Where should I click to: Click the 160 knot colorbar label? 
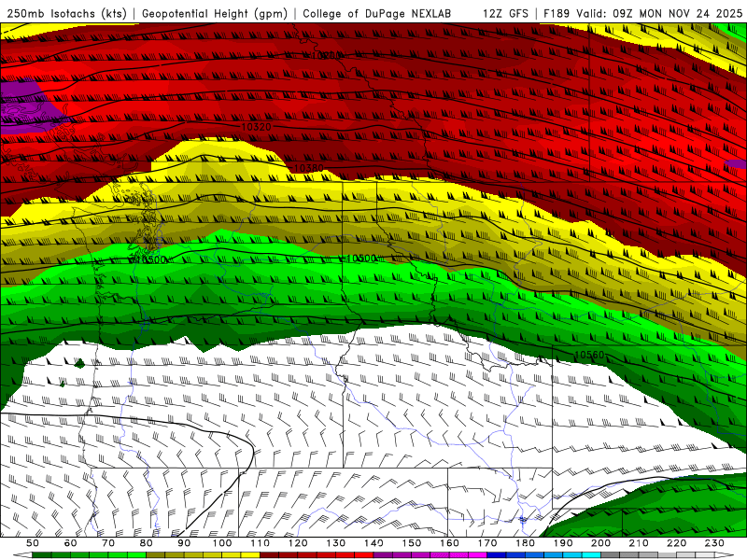[x=450, y=543]
